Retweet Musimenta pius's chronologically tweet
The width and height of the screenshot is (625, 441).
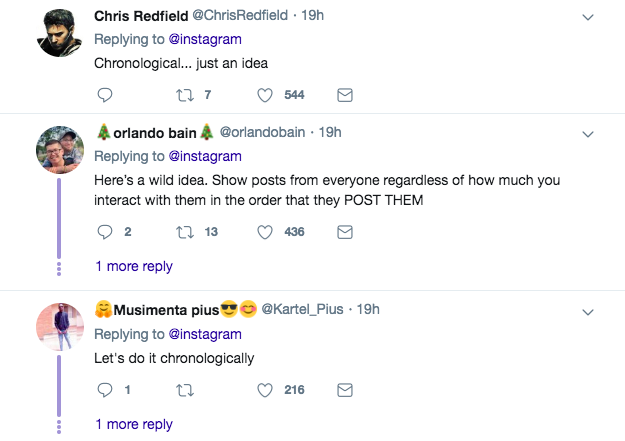click(184, 389)
